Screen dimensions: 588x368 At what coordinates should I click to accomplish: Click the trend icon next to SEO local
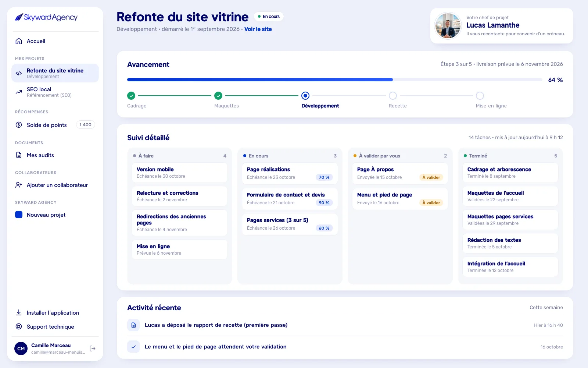pos(19,92)
